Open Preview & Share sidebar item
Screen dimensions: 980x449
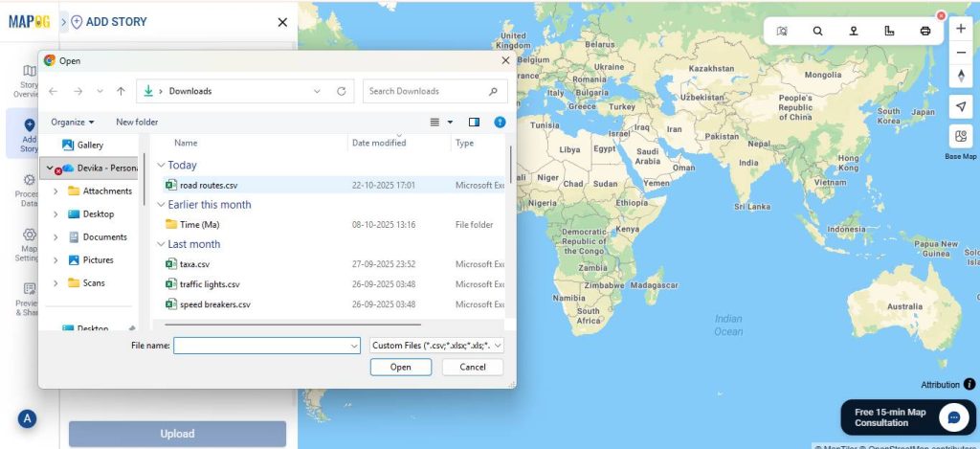click(29, 299)
